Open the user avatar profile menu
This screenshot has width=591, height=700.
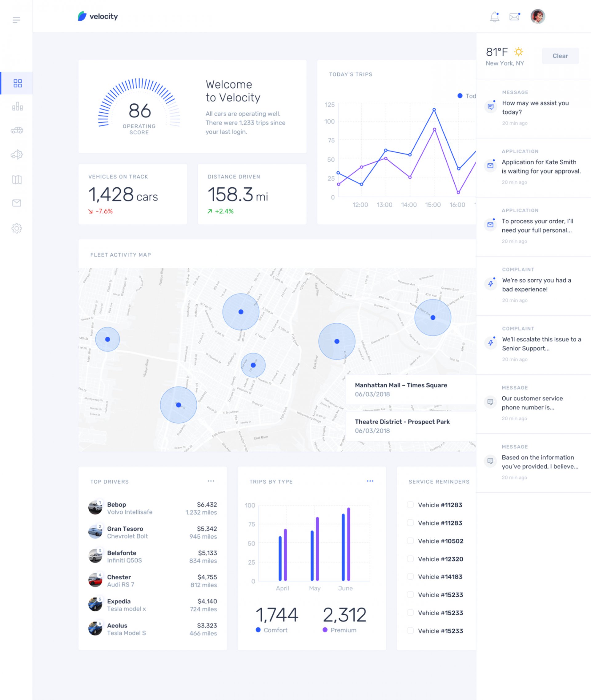point(537,16)
